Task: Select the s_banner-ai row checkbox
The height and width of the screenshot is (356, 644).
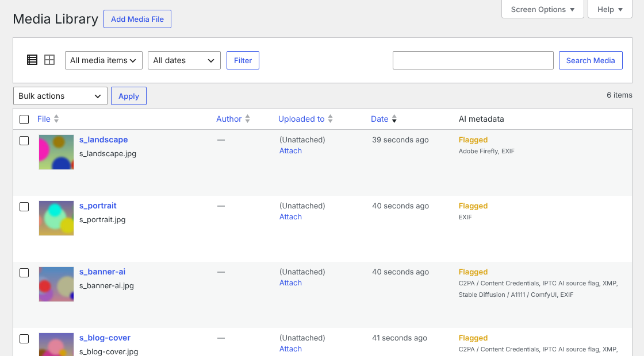Action: click(24, 273)
